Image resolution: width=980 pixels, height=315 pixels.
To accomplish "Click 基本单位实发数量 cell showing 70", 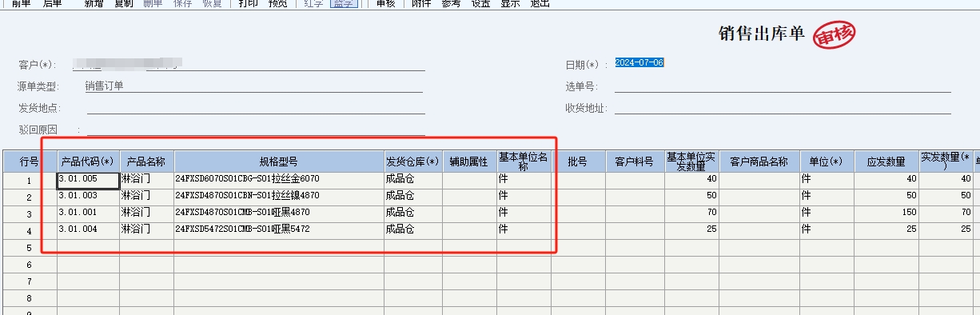I will (x=691, y=213).
